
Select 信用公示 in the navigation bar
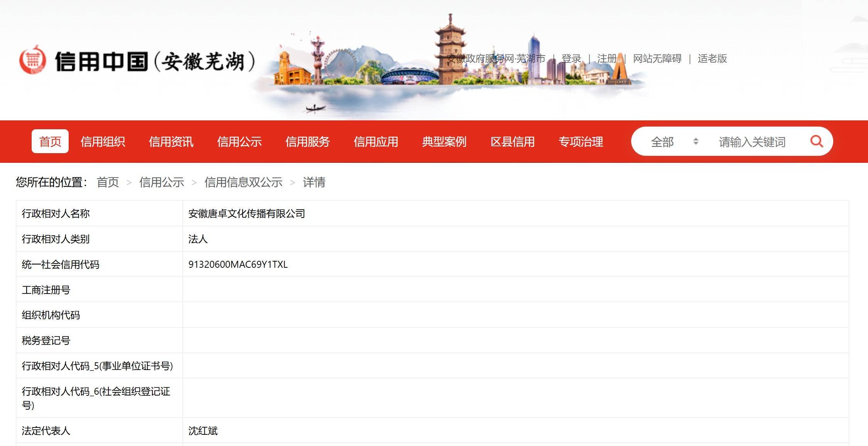pos(239,142)
